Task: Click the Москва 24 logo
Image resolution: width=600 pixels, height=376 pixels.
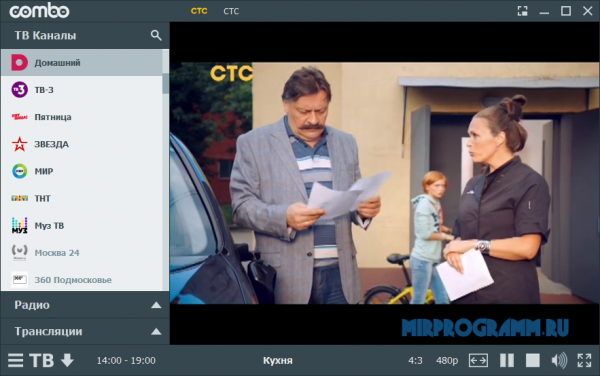Action: [20, 252]
